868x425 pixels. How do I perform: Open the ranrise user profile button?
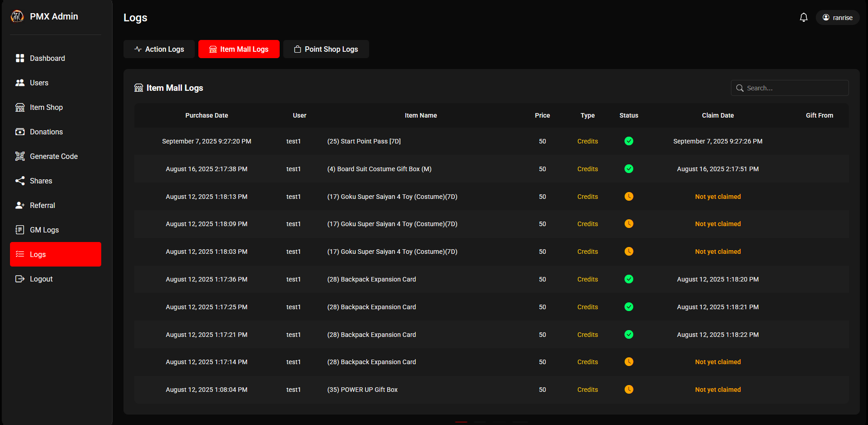click(837, 18)
